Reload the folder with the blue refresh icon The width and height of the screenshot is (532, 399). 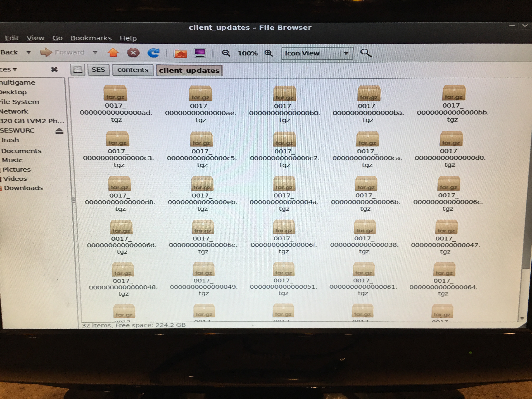153,53
